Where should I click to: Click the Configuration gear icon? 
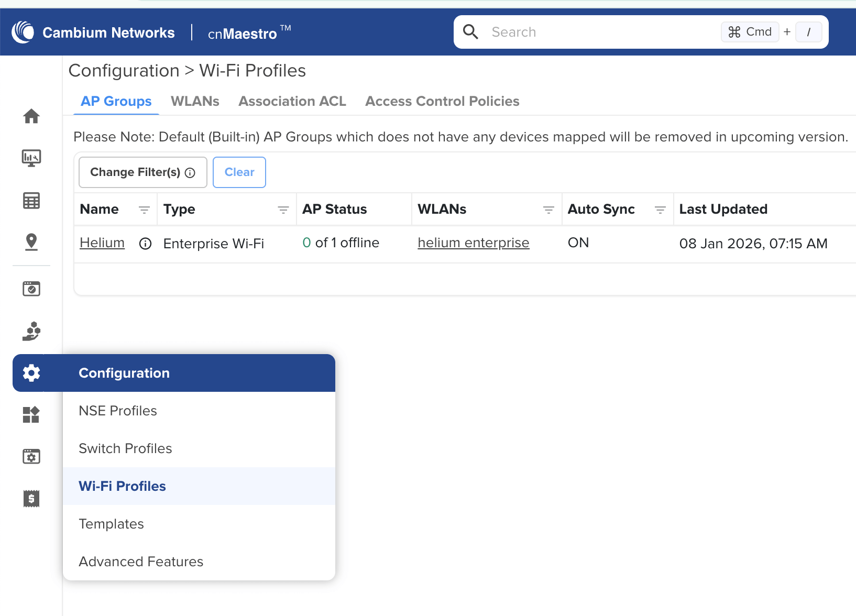[x=31, y=373]
